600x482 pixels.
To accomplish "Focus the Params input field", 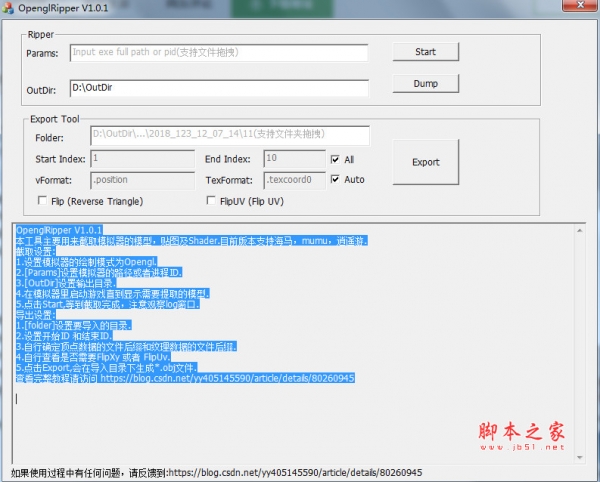I will (219, 52).
